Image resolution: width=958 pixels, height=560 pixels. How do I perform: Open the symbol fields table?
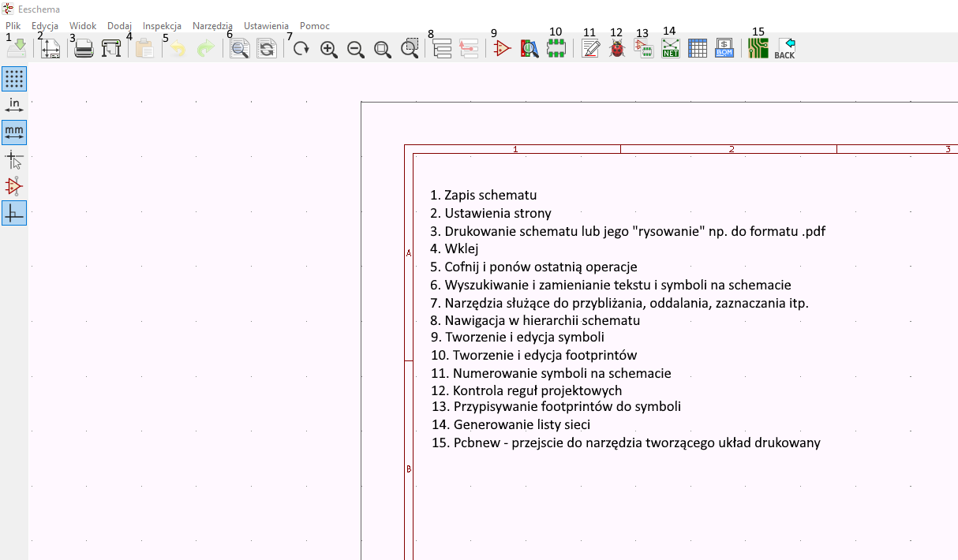coord(698,49)
